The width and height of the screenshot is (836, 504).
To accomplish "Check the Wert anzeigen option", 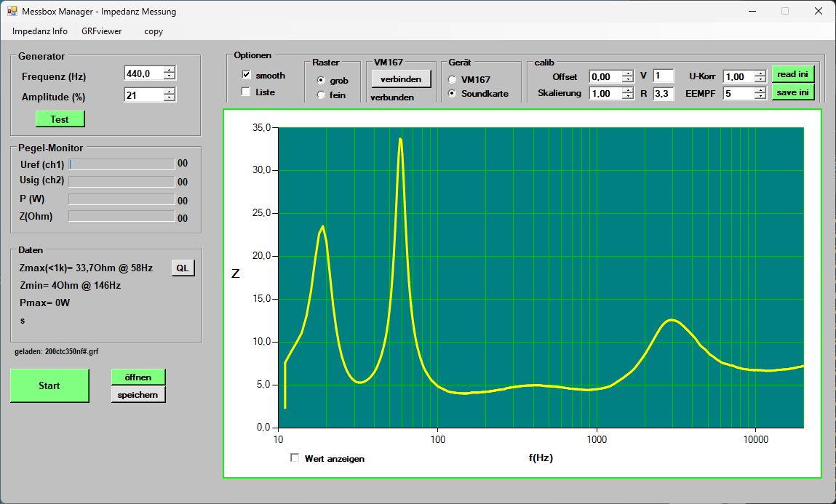I will [x=295, y=458].
